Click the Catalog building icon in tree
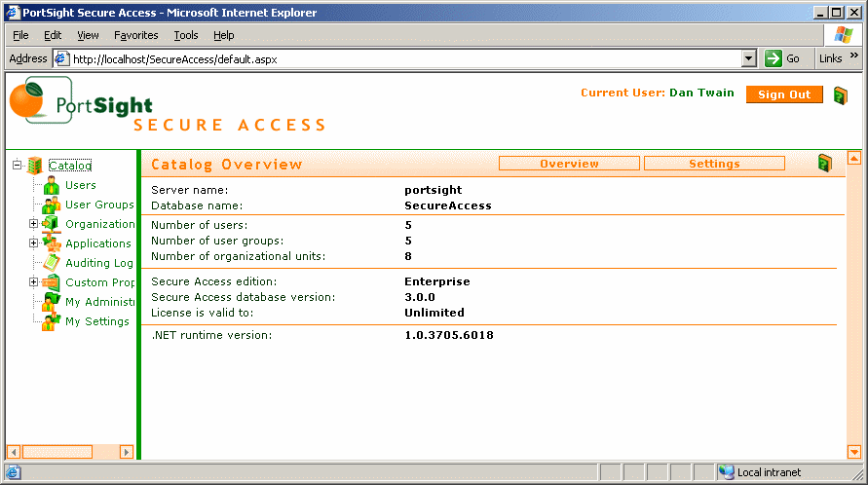This screenshot has height=485, width=868. coord(35,165)
